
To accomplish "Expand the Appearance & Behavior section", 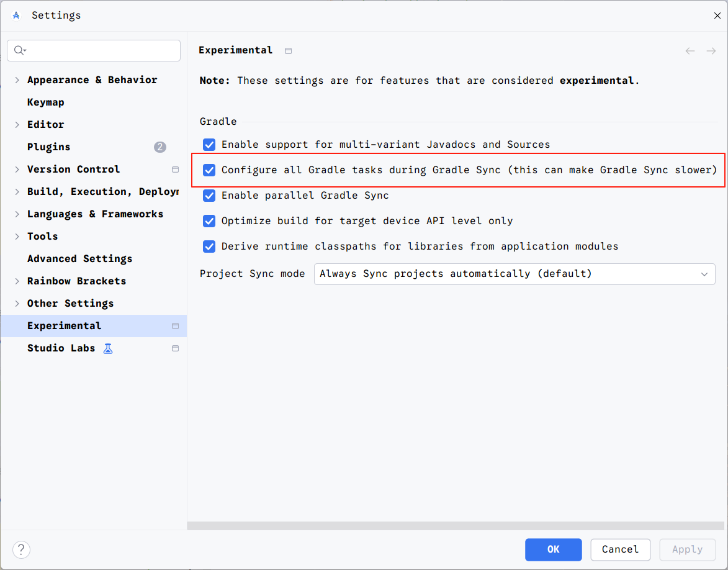I will pos(17,79).
